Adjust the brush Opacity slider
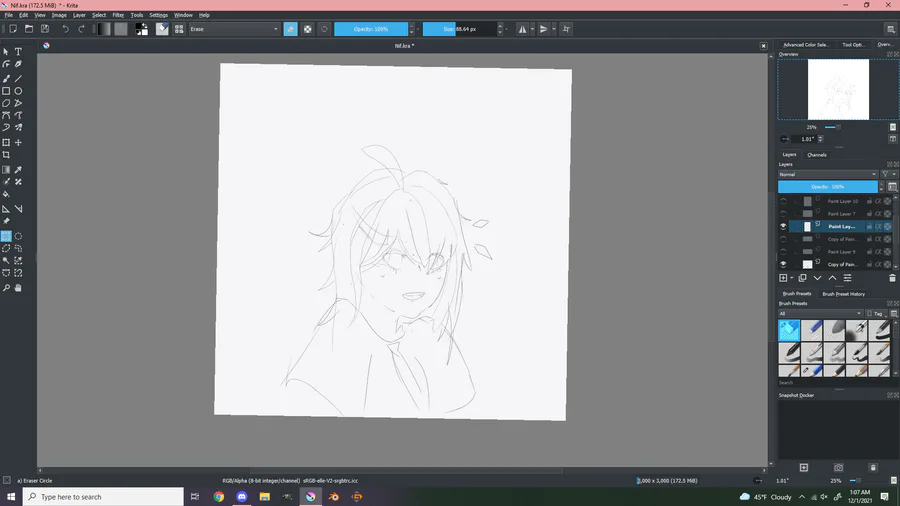 [x=371, y=29]
